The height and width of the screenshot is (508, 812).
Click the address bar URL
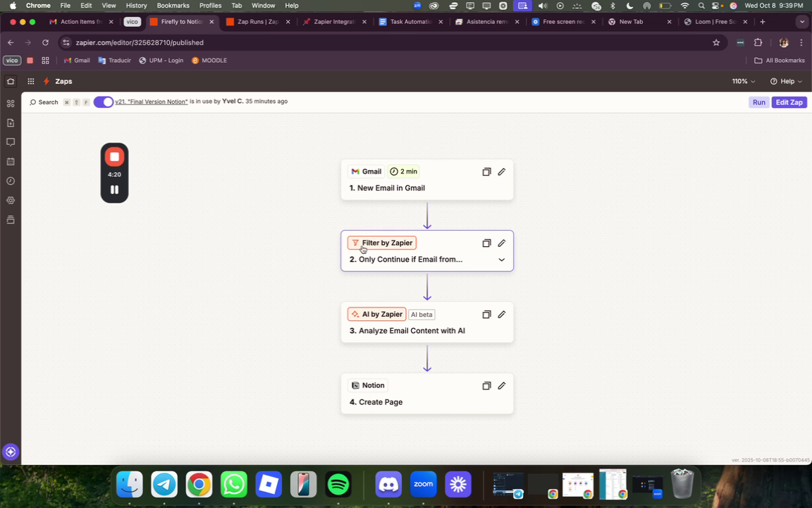tap(140, 42)
